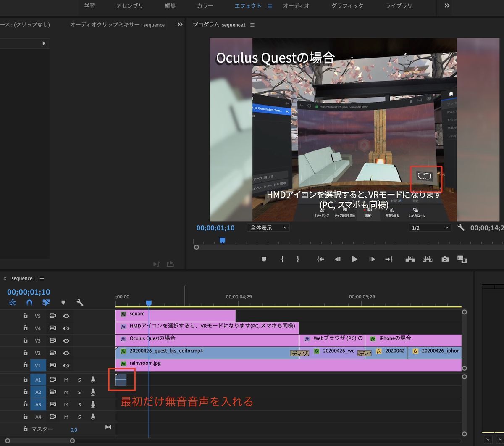Select the Extract icon in the program monitor

[428, 259]
